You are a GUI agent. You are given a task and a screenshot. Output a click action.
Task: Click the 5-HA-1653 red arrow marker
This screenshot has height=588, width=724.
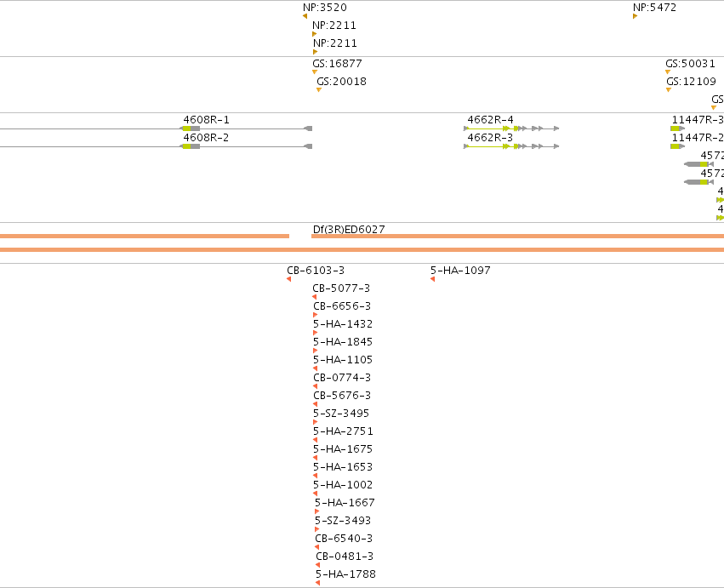[316, 476]
